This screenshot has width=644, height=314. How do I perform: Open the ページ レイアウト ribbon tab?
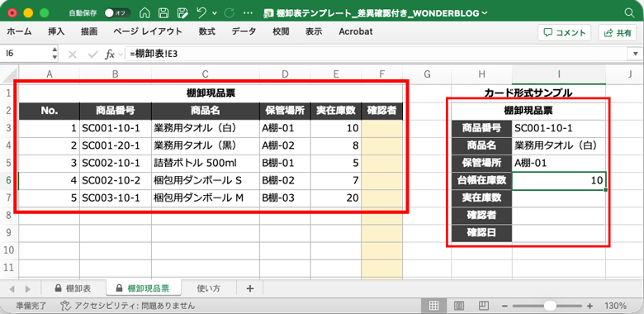(148, 31)
